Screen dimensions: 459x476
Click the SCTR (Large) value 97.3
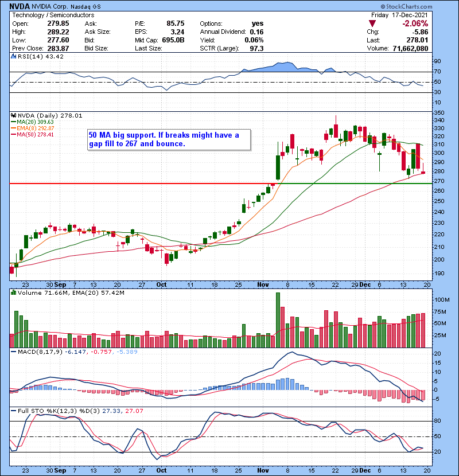[x=256, y=48]
